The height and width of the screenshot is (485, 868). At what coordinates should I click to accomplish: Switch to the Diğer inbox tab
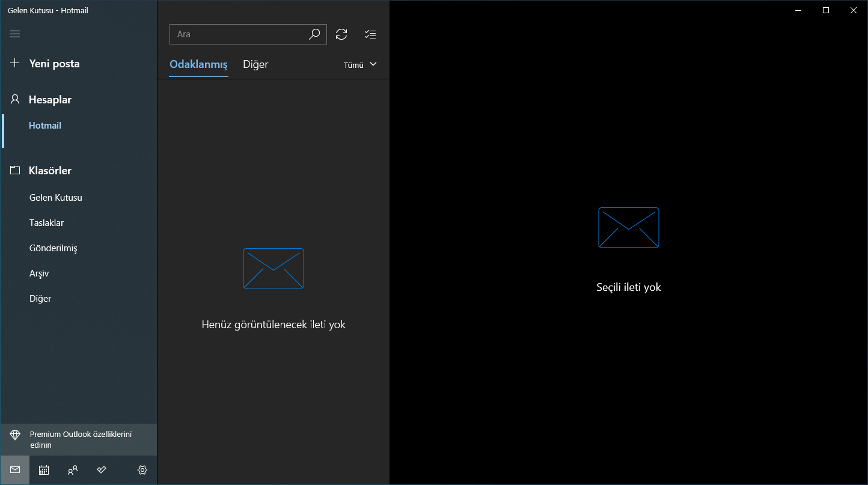click(x=255, y=64)
